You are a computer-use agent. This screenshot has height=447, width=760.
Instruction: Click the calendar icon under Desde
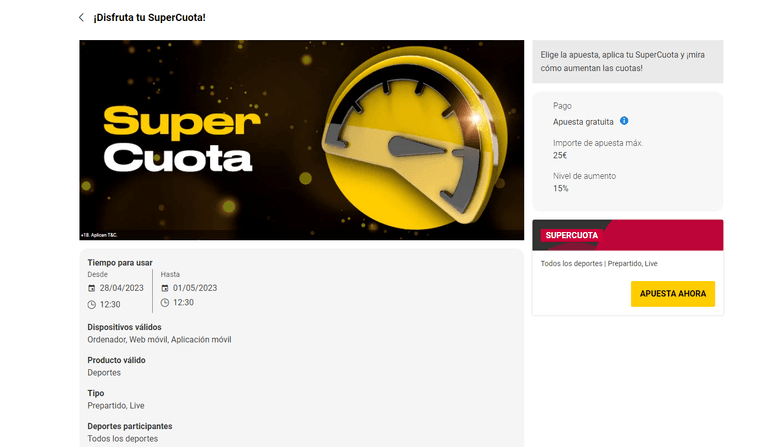[x=92, y=288]
